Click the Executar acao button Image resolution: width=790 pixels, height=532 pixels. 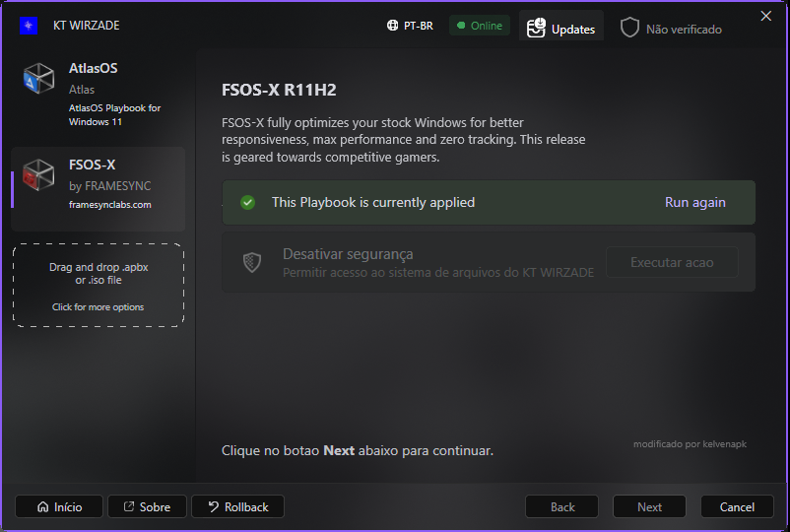pyautogui.click(x=672, y=262)
